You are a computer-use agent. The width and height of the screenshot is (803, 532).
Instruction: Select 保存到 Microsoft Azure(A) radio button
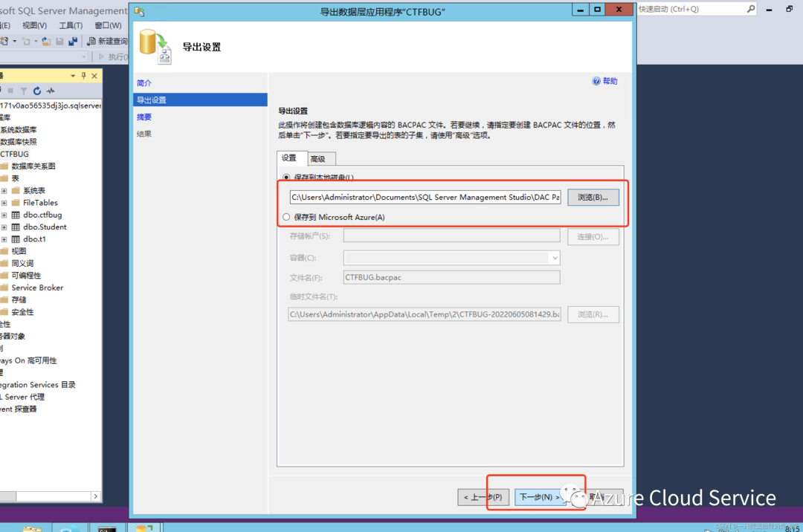pyautogui.click(x=286, y=217)
